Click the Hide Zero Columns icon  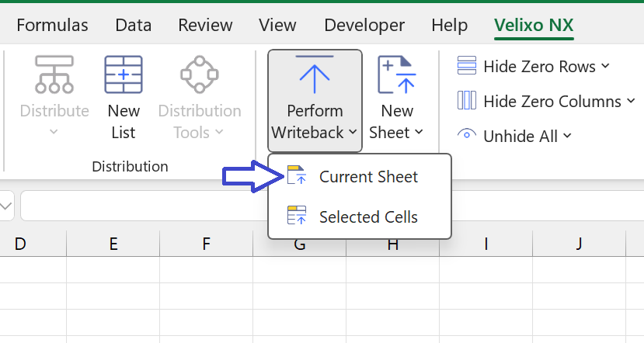click(x=467, y=101)
